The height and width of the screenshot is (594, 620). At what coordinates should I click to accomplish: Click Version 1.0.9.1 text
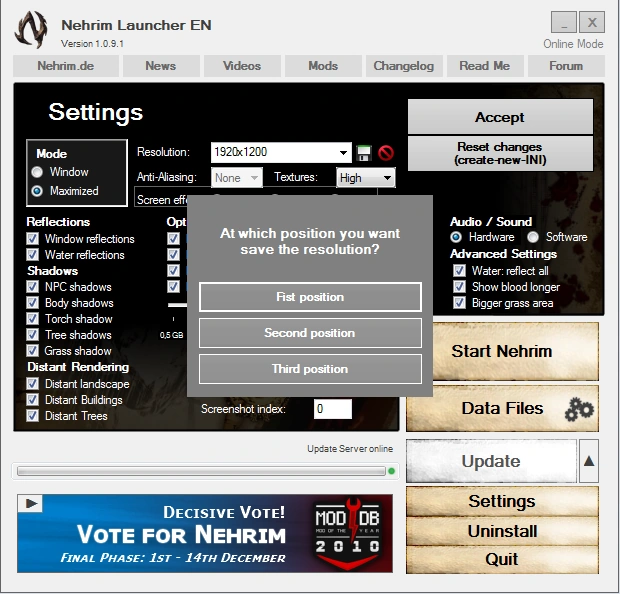coord(92,44)
